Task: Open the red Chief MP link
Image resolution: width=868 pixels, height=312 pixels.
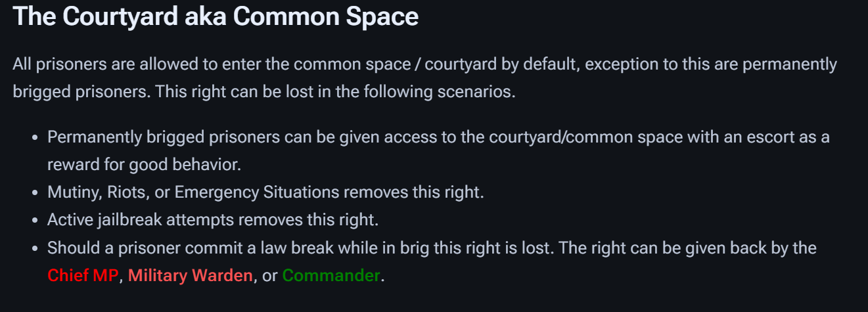Action: pos(82,275)
